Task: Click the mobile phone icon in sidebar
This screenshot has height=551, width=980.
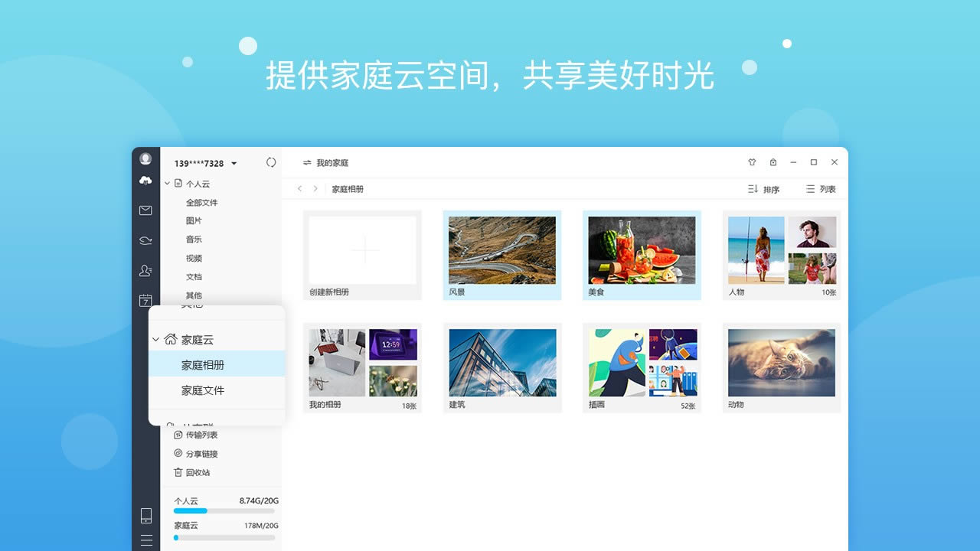Action: [x=145, y=515]
